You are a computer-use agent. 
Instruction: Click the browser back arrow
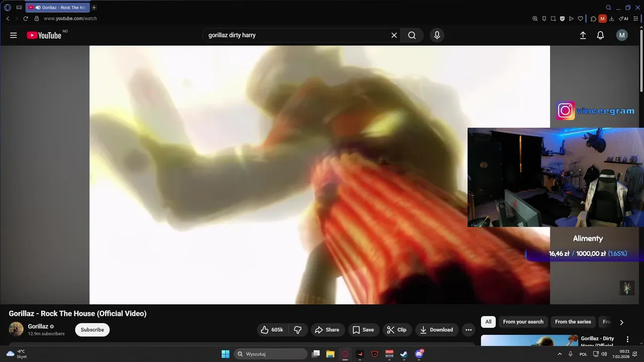point(8,19)
